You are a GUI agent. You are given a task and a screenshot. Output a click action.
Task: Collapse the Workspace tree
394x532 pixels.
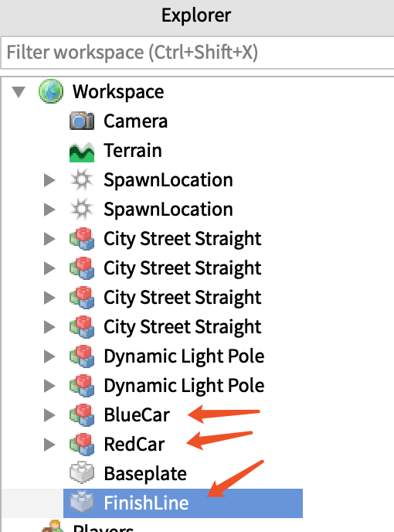coord(19,91)
